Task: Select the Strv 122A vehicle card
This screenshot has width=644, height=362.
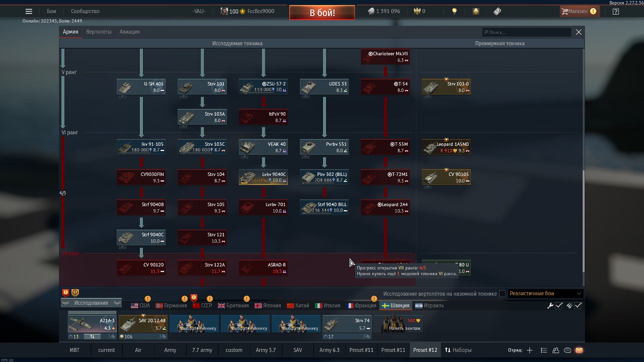Action: (202, 268)
